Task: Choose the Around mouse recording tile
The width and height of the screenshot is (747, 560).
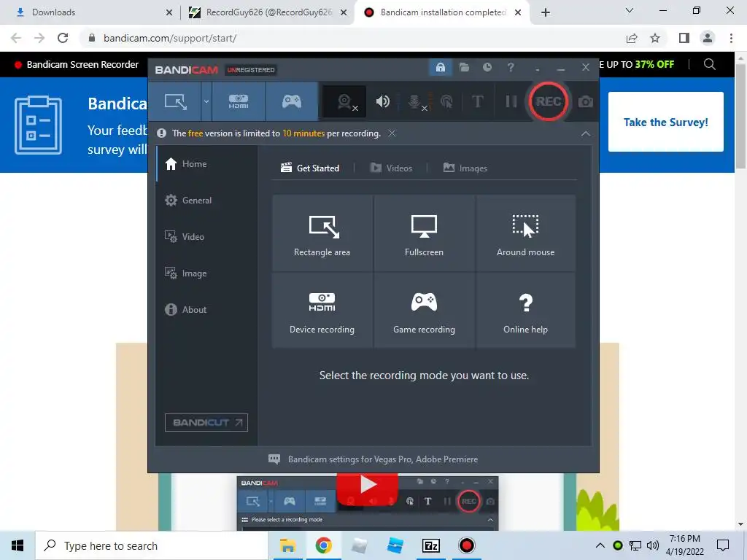Action: [x=525, y=233]
